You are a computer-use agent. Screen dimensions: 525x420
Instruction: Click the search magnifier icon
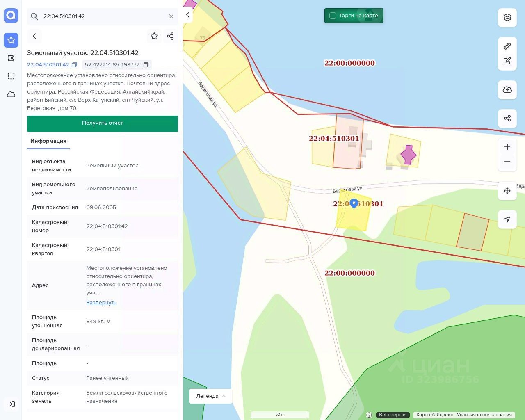tap(34, 16)
